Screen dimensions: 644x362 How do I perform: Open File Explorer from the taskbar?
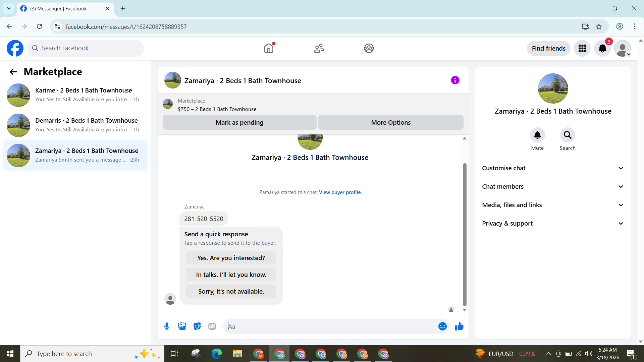coord(237,354)
